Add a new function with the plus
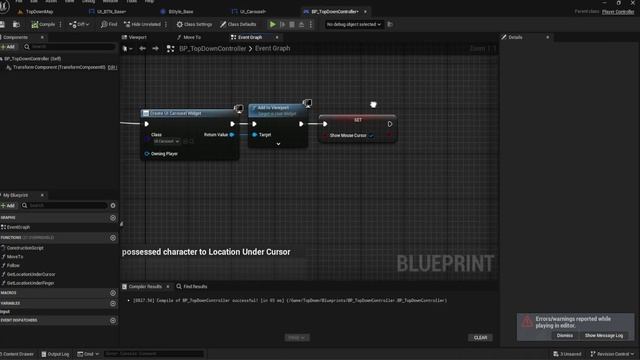The width and height of the screenshot is (640, 360). [113, 238]
